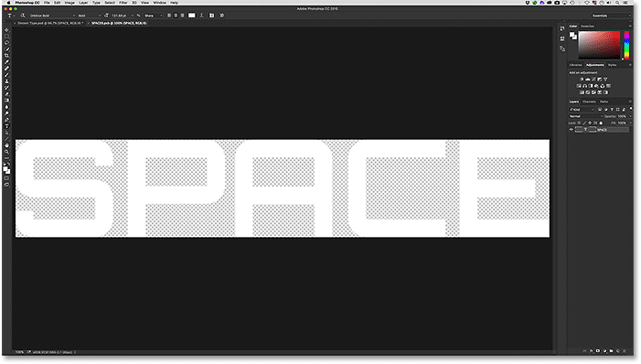Filter for type layers icon
This screenshot has height=364, width=641.
612,110
